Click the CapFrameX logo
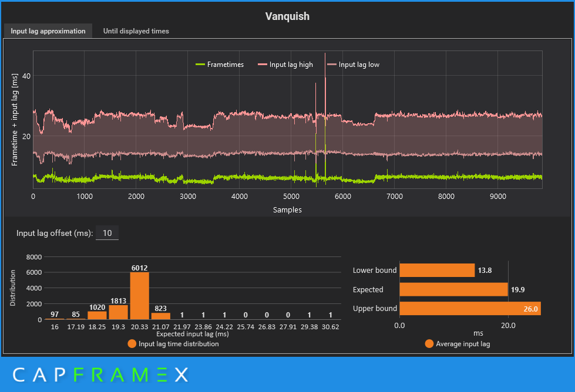 point(100,375)
